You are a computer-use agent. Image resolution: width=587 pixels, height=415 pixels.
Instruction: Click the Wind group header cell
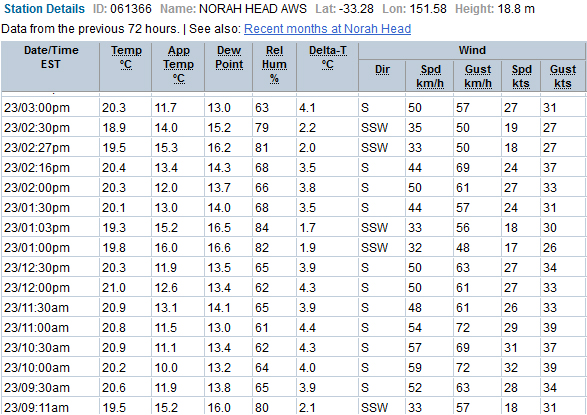[x=472, y=51]
